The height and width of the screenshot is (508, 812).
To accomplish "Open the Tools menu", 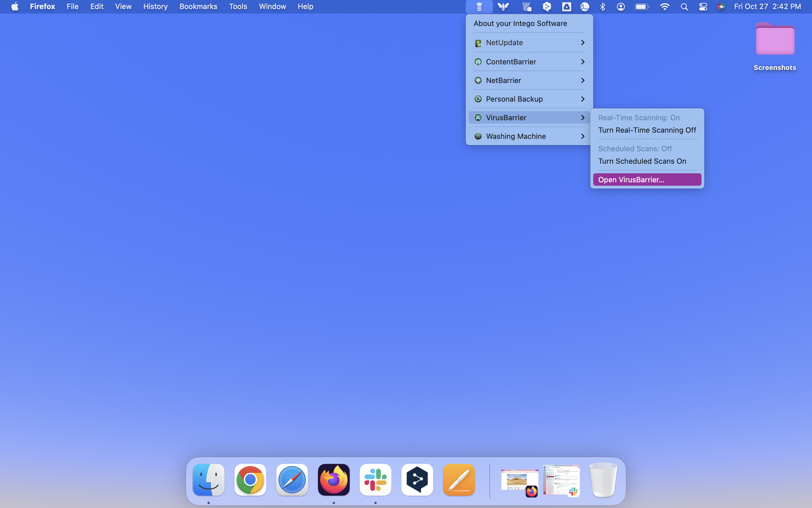I will [238, 6].
